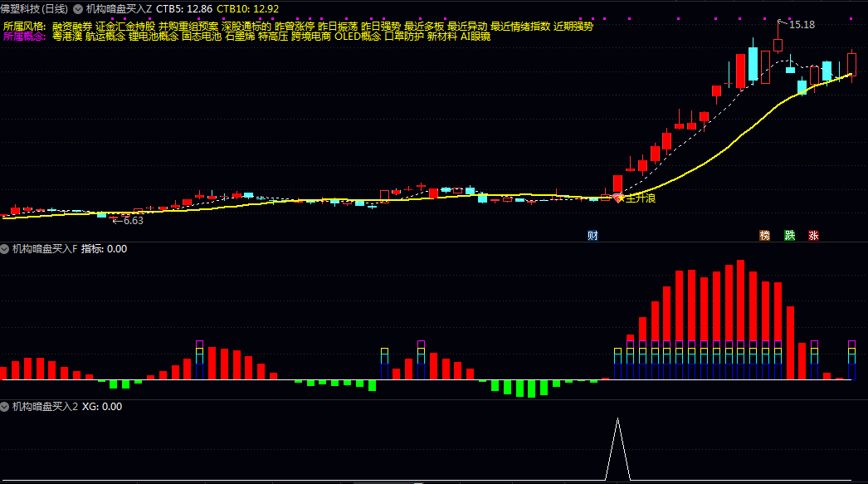
Task: Click the 财 financial report marker
Action: point(592,235)
